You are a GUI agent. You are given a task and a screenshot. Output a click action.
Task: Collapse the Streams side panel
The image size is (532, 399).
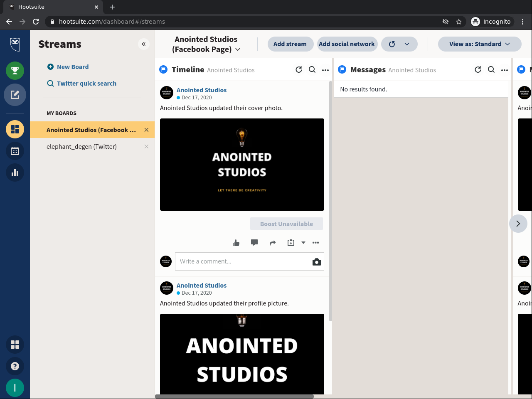(x=143, y=44)
